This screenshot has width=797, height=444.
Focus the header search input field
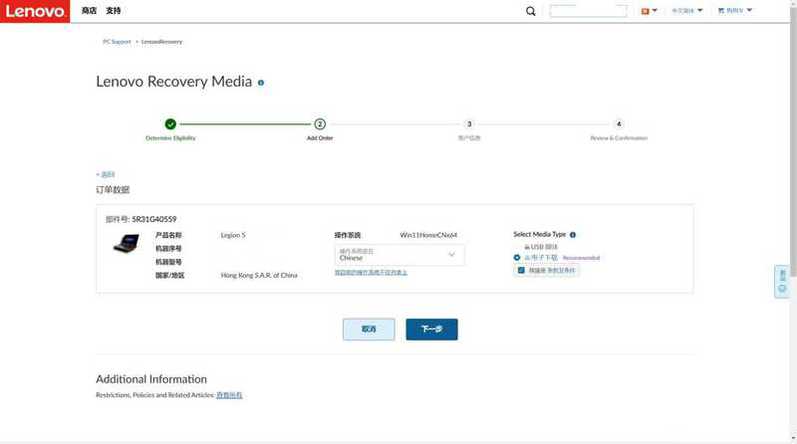(588, 11)
